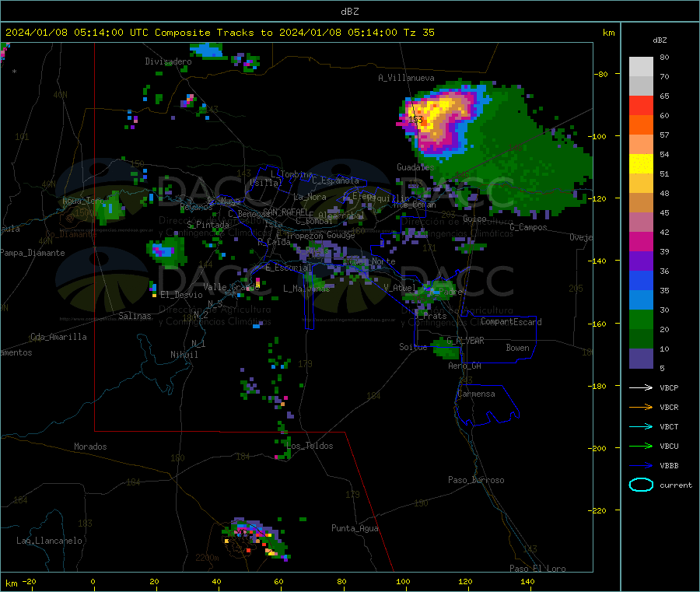Select the slate purple 5-10 dBZ swatch
700x592 pixels.
(x=641, y=359)
